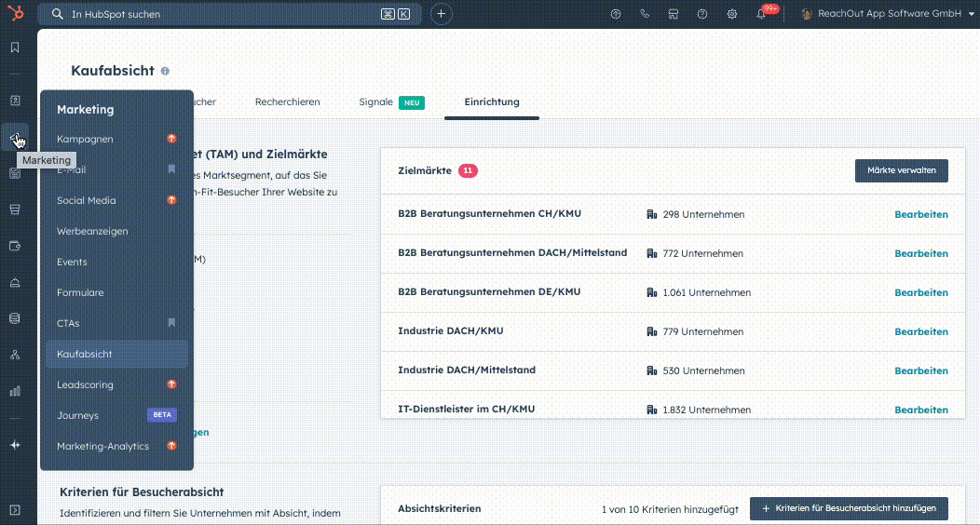Open the phone calling icon
The image size is (980, 525).
pyautogui.click(x=645, y=14)
